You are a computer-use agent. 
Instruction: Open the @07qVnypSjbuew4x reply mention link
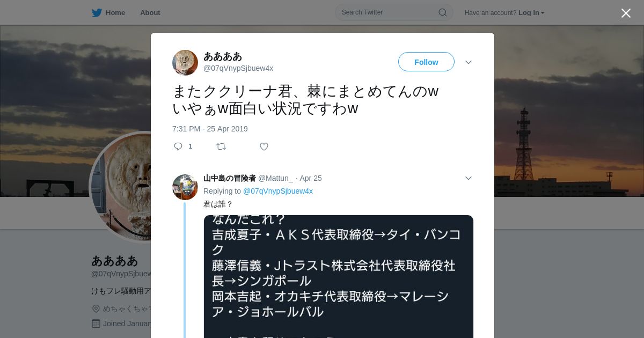pyautogui.click(x=278, y=191)
